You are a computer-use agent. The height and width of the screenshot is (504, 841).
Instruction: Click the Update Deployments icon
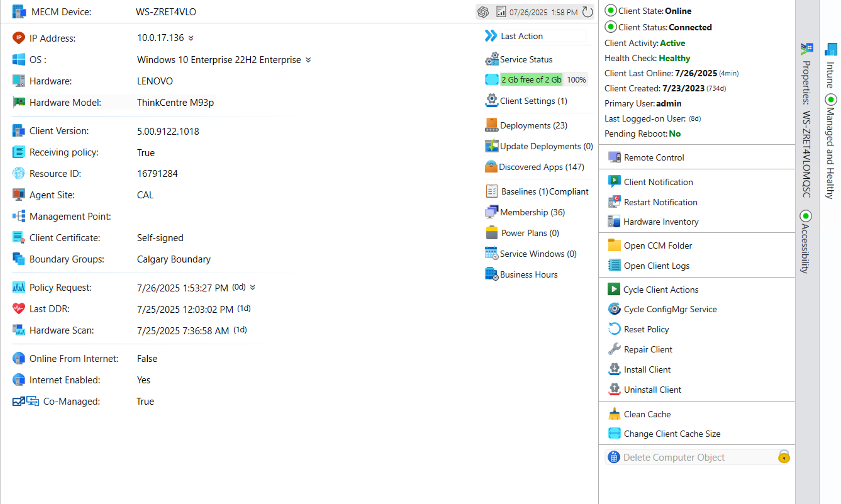[491, 146]
